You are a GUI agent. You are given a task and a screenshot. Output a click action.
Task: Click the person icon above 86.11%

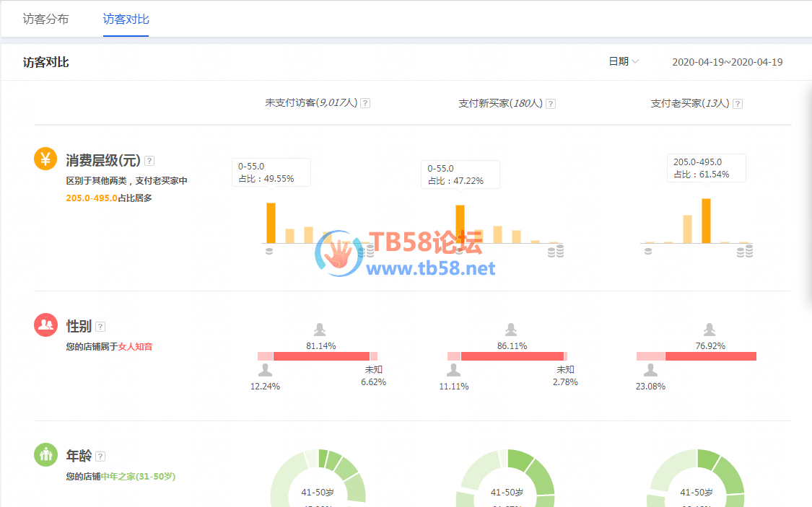511,329
